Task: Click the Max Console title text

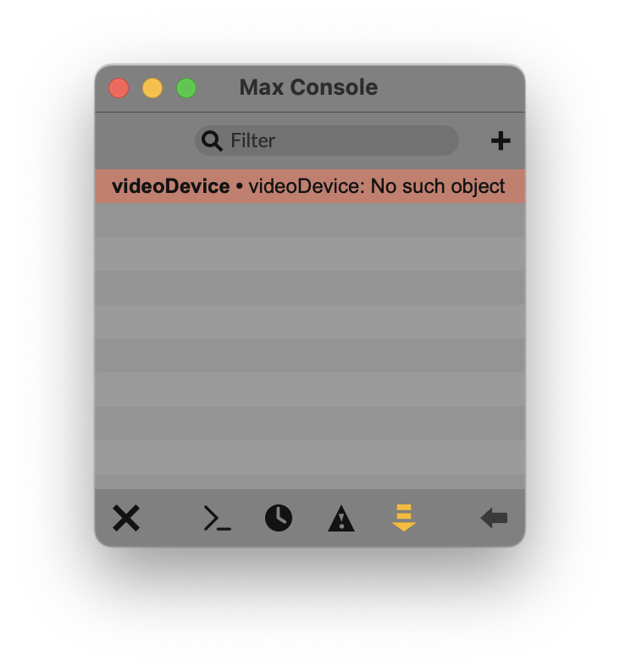Action: tap(308, 87)
